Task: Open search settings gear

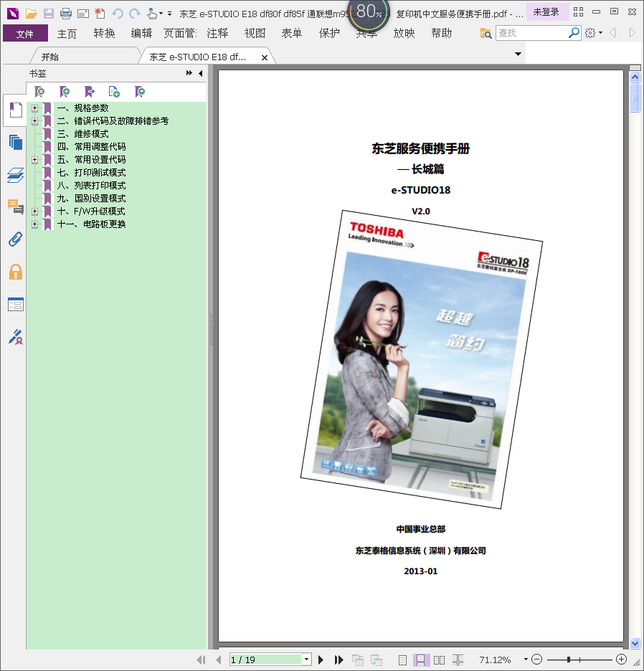Action: point(590,33)
